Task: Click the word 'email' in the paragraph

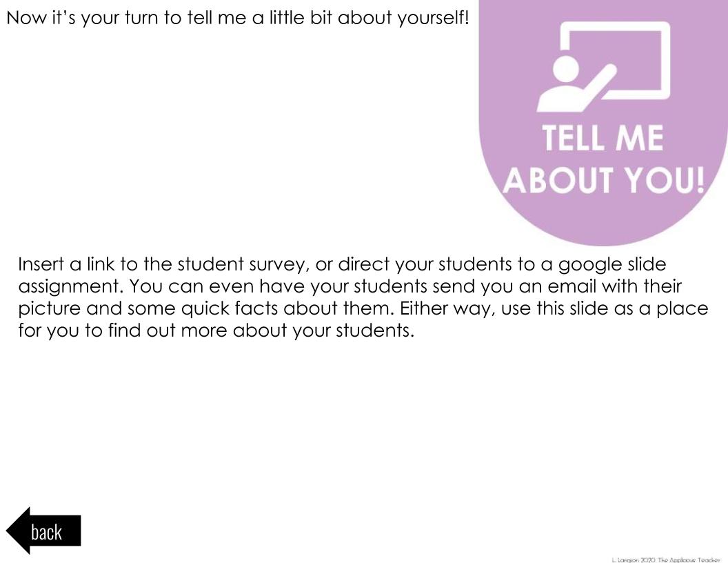Action: (572, 286)
